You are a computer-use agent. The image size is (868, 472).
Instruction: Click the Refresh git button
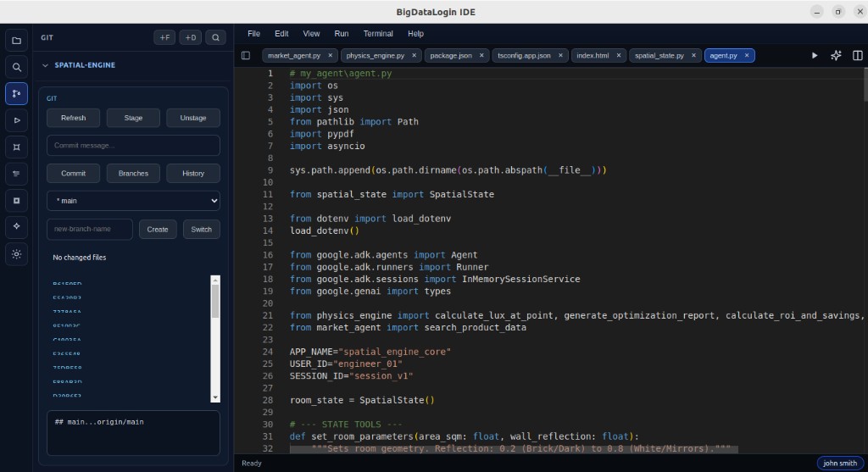tap(73, 118)
